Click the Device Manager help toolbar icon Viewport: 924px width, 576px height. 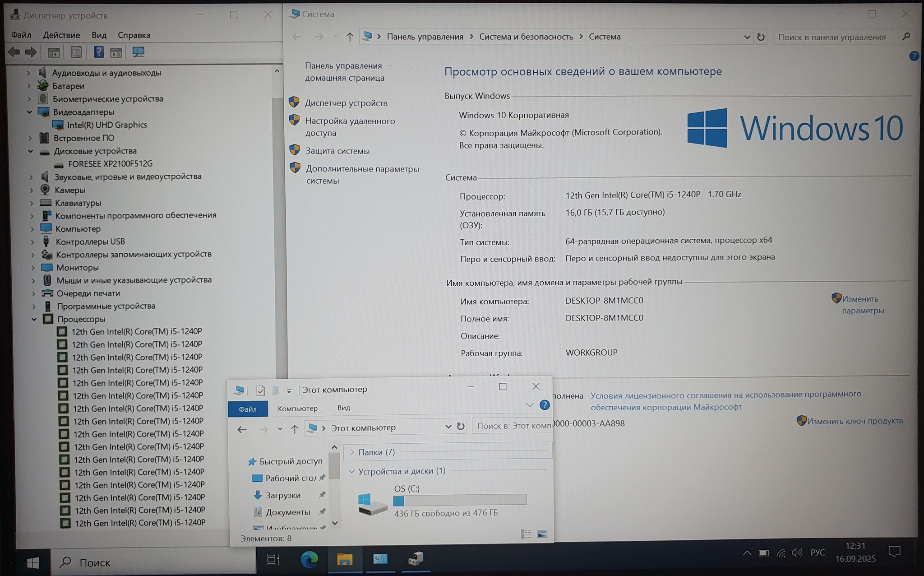click(99, 52)
